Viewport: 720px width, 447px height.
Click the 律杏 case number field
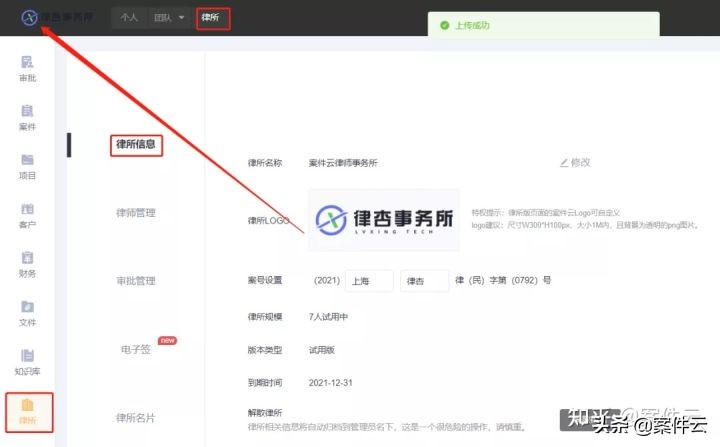point(424,281)
